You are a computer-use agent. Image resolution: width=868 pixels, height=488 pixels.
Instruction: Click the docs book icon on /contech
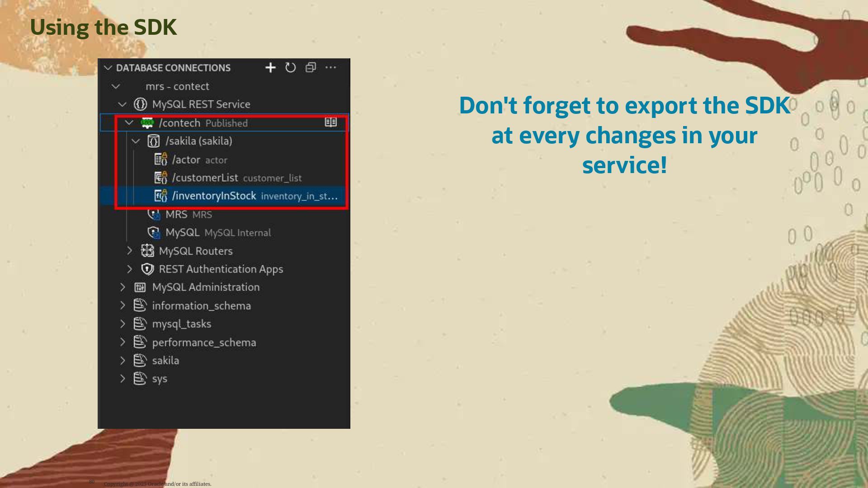[x=330, y=122]
